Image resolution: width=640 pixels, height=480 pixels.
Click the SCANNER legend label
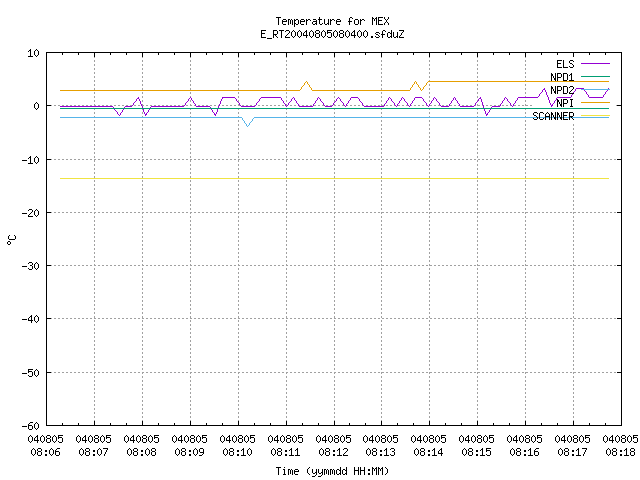click(x=553, y=116)
